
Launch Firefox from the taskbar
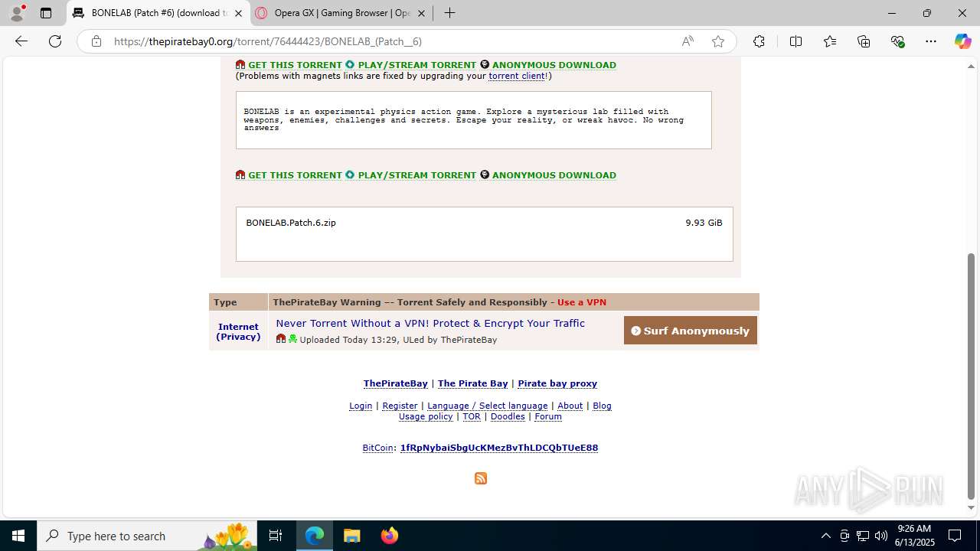point(389,536)
